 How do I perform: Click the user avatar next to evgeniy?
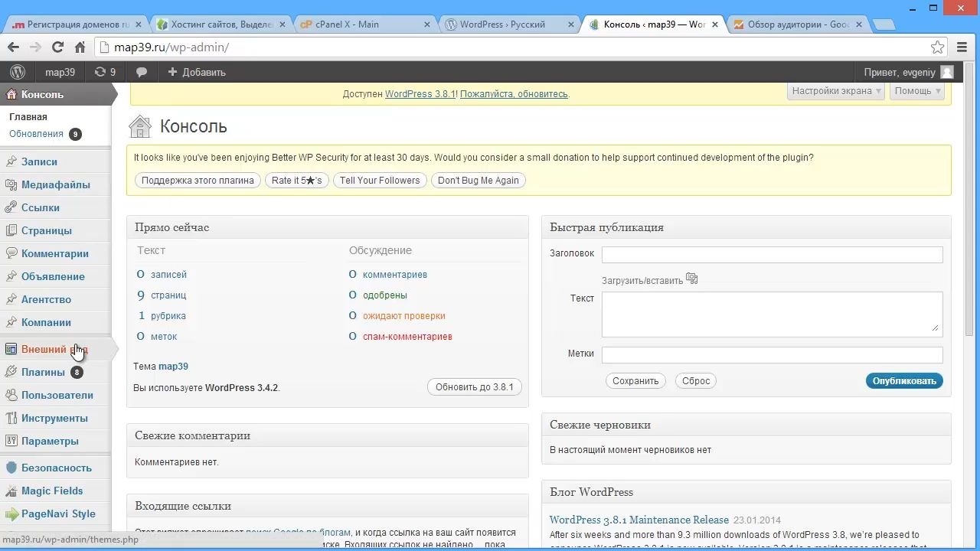point(947,72)
